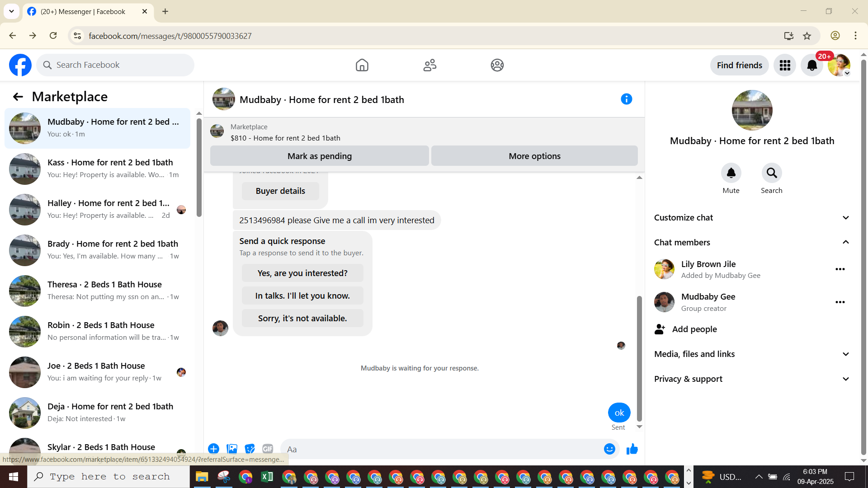Open a new browser tab
The image size is (868, 488).
click(165, 11)
